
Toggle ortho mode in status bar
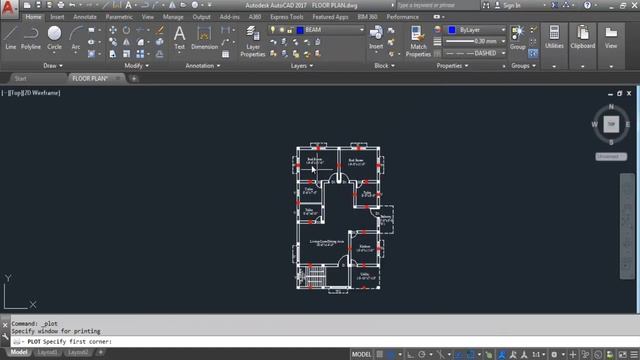pos(411,354)
